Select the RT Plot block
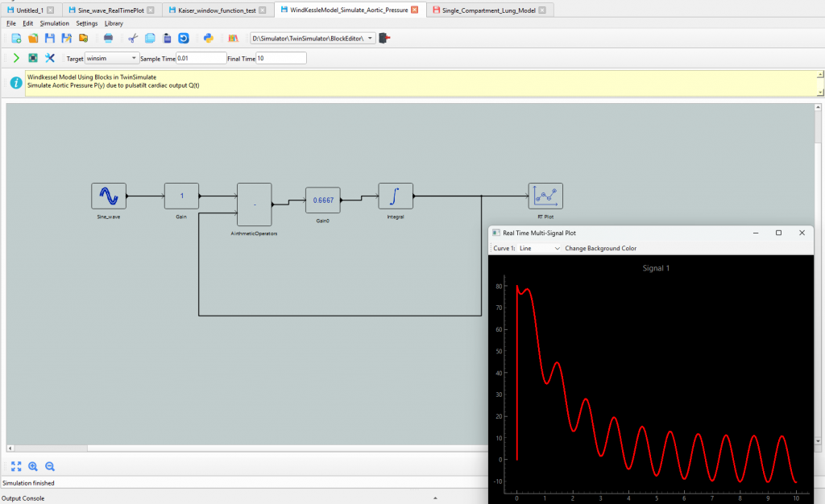The width and height of the screenshot is (825, 504). (545, 196)
